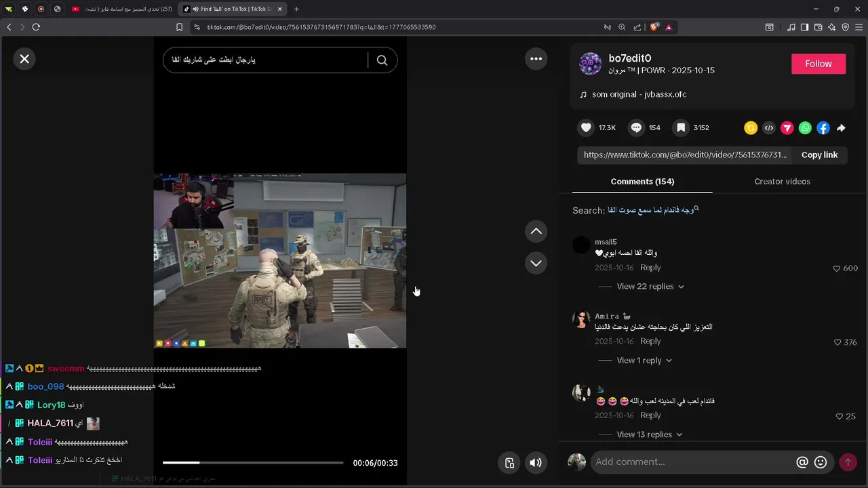Reply to the msall5 comment
Viewport: 868px width, 488px height.
[650, 268]
